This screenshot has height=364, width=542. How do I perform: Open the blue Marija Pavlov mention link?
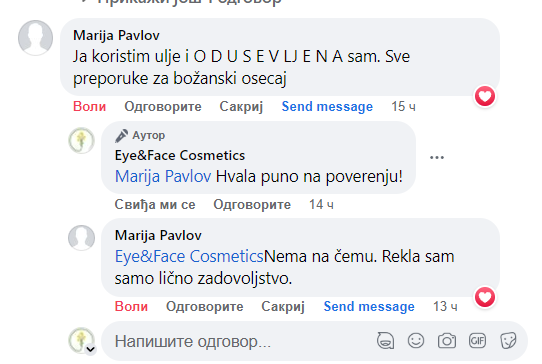tap(163, 176)
